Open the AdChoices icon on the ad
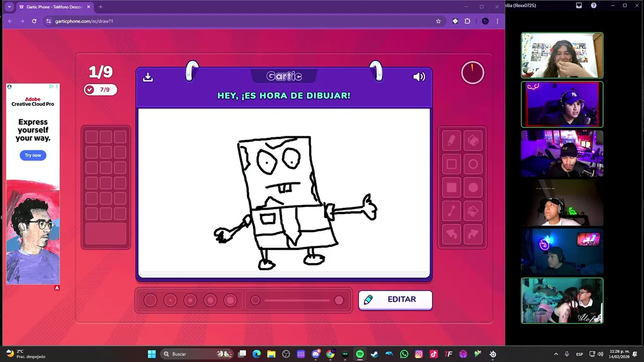The height and width of the screenshot is (362, 644). point(51,86)
